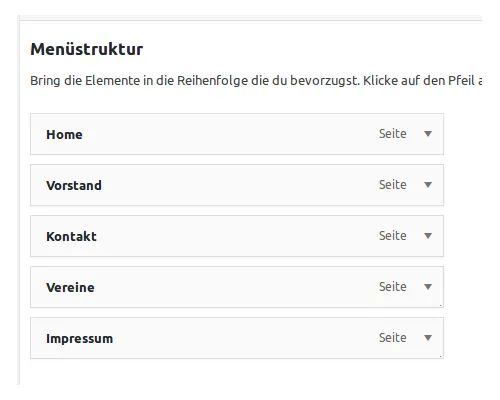
Task: Click the Seite label on Home row
Action: point(393,134)
